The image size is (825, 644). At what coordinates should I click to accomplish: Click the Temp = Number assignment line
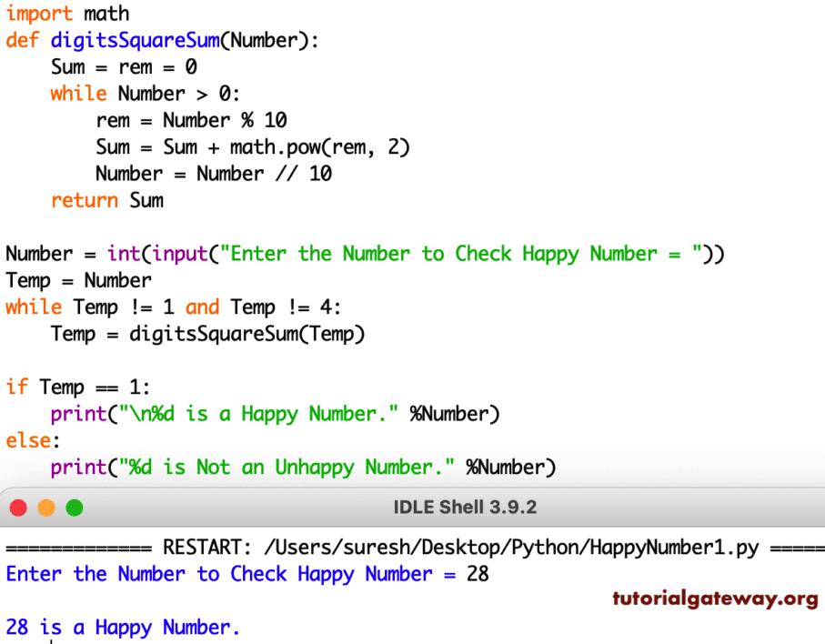click(x=77, y=280)
